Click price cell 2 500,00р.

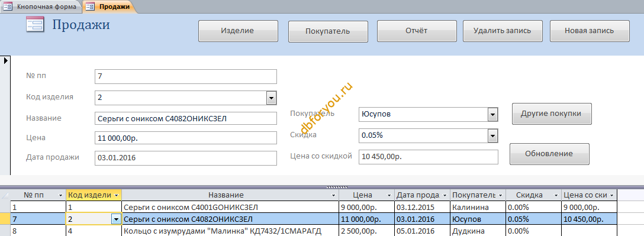tap(367, 231)
